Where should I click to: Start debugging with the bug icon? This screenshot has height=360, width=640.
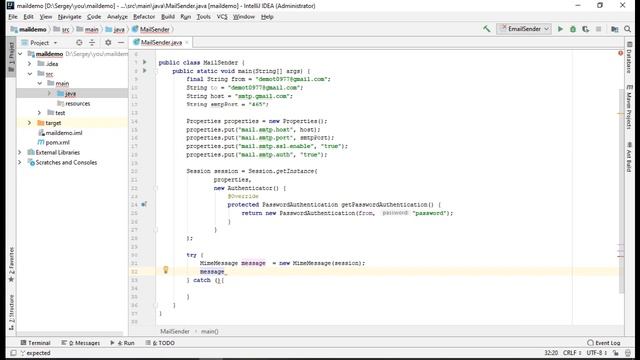pos(573,29)
